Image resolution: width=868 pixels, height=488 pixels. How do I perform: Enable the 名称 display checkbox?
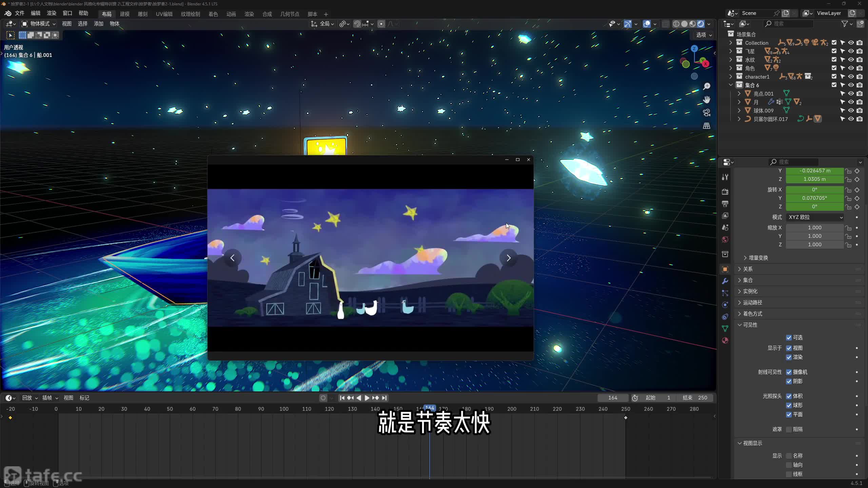789,456
